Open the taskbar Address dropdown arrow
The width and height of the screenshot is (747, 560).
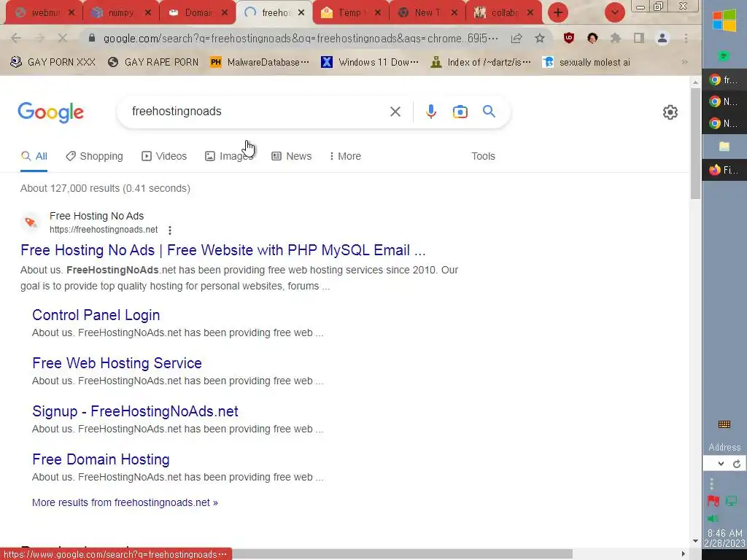coord(721,464)
